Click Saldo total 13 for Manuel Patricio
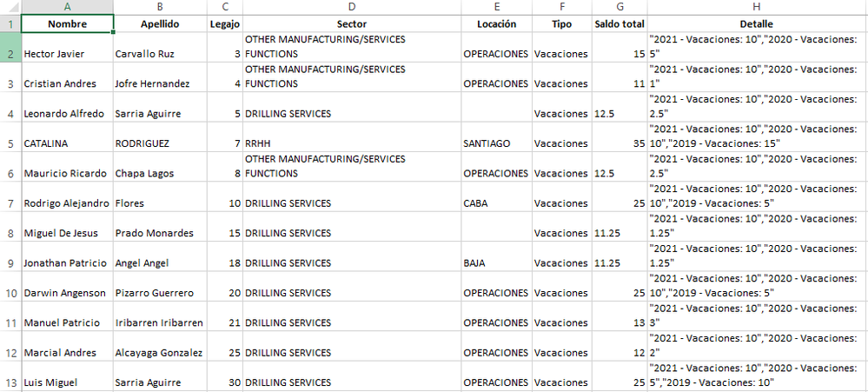 620,316
